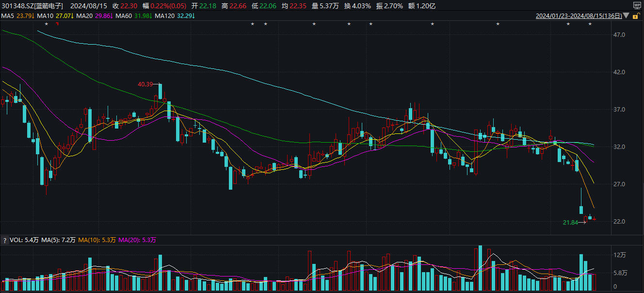
Task: Select the MA5 moving average label
Action: pyautogui.click(x=18, y=16)
